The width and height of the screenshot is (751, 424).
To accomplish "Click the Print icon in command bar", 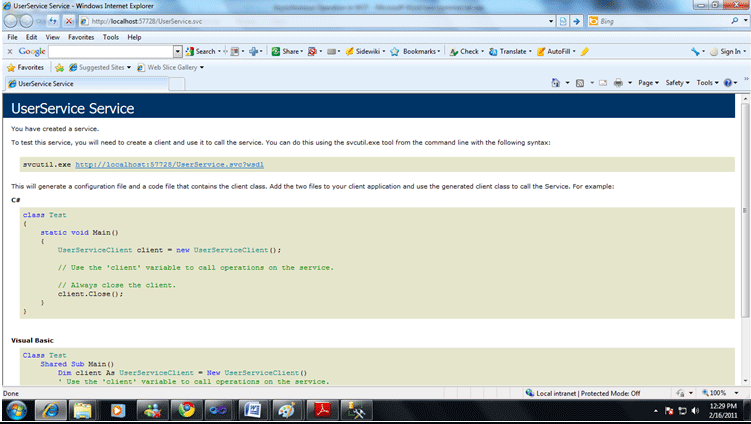I will coord(618,83).
